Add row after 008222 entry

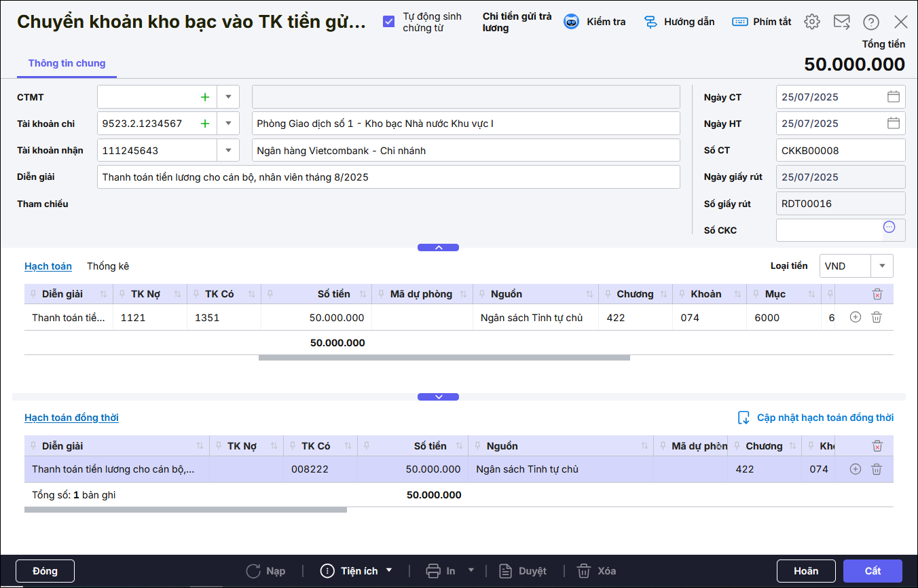coord(856,468)
